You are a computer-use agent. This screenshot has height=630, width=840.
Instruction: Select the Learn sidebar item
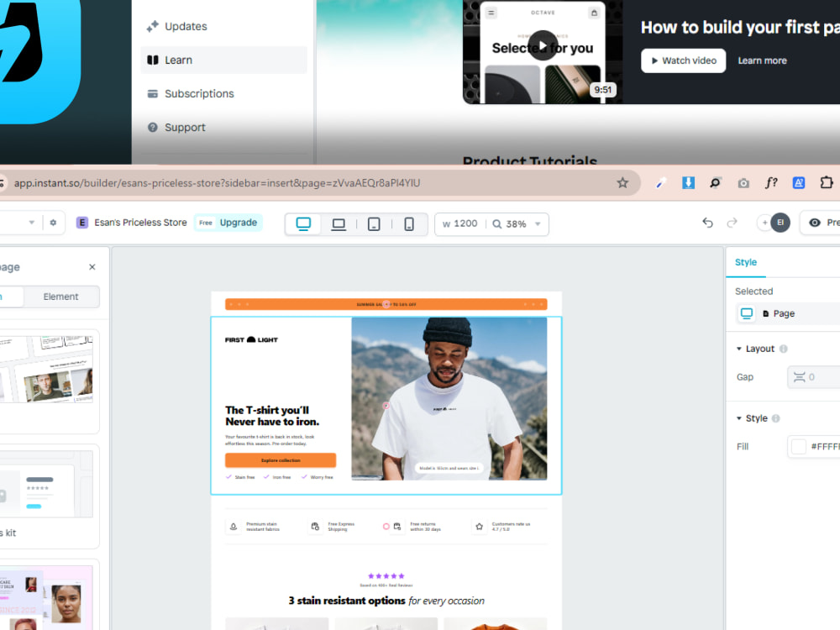pos(224,60)
